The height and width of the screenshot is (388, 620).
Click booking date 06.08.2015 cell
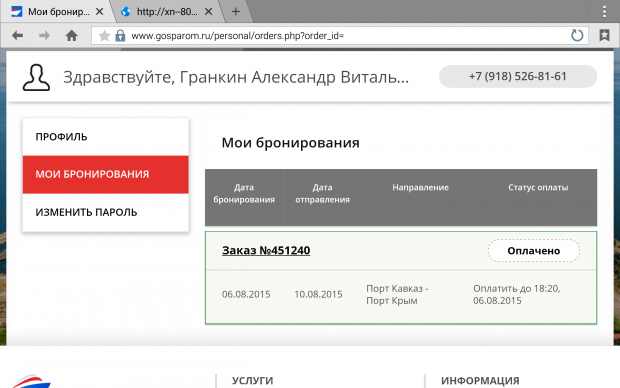click(x=246, y=294)
